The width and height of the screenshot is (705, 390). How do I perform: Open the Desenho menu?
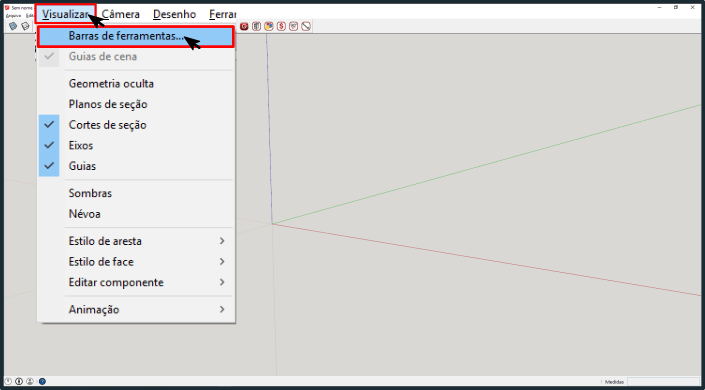click(174, 14)
